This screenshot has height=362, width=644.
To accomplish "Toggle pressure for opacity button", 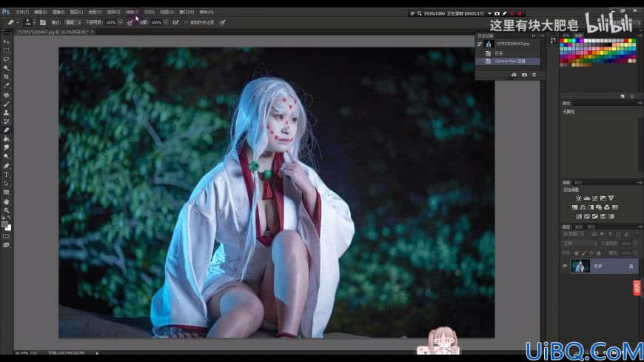I will coord(130,22).
